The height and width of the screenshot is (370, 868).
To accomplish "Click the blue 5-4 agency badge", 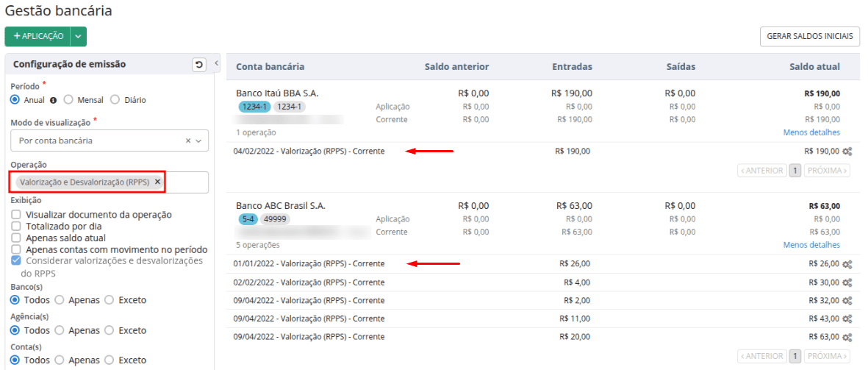I will click(x=248, y=219).
